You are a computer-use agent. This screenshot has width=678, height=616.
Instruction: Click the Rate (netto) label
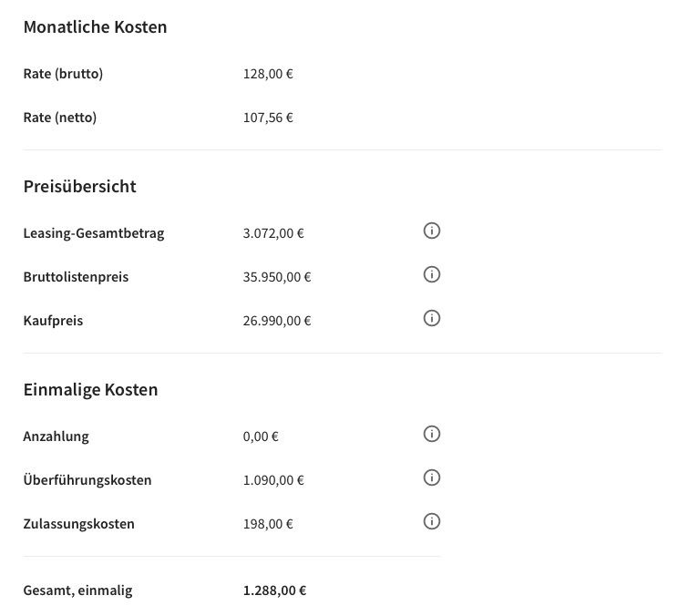coord(59,118)
